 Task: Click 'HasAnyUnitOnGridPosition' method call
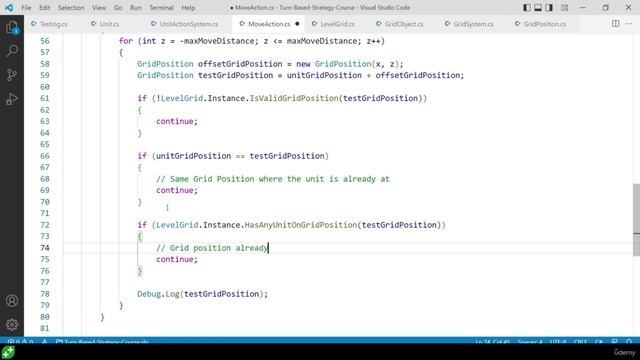coord(301,225)
